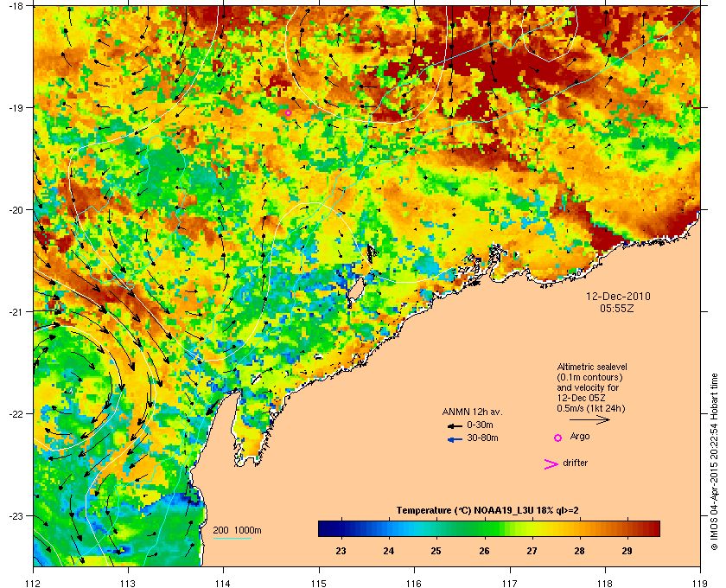726x588 pixels.
Task: Click latitude axis label -20
Action: click(x=16, y=209)
